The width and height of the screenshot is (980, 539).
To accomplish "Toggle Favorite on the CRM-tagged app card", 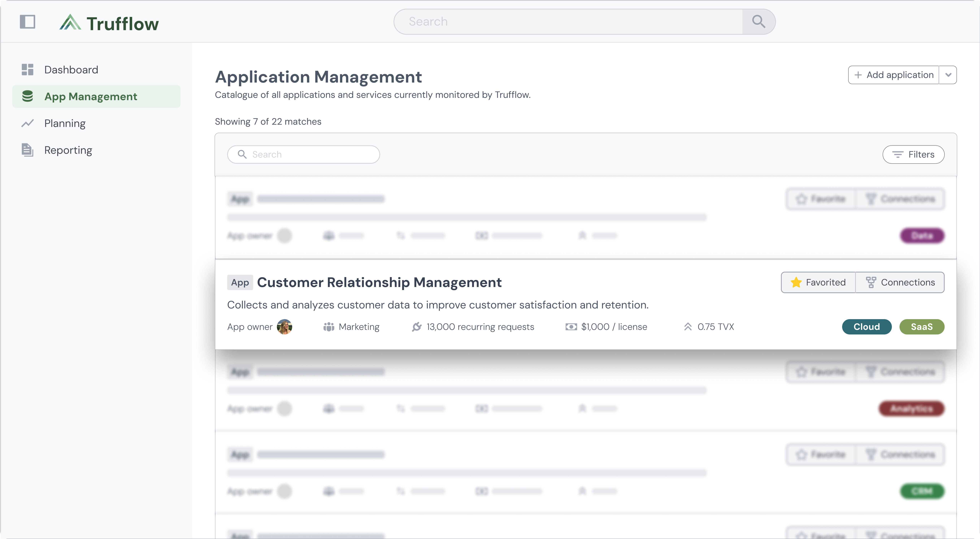I will (821, 454).
